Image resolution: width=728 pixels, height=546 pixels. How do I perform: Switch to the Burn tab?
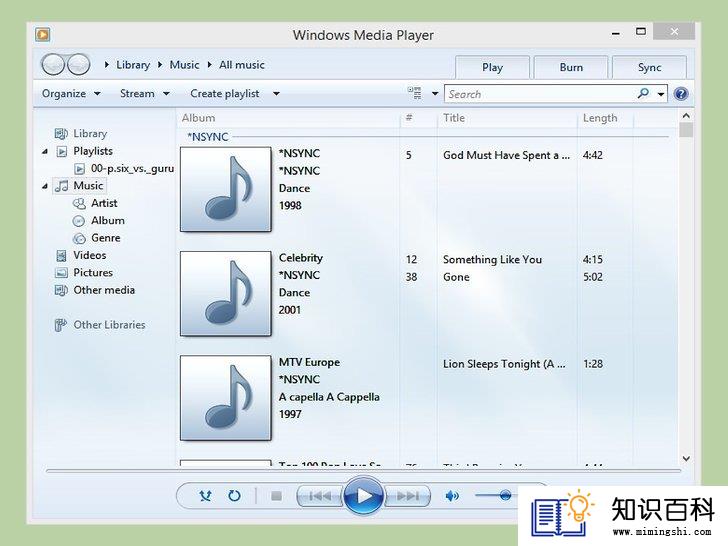click(x=571, y=68)
